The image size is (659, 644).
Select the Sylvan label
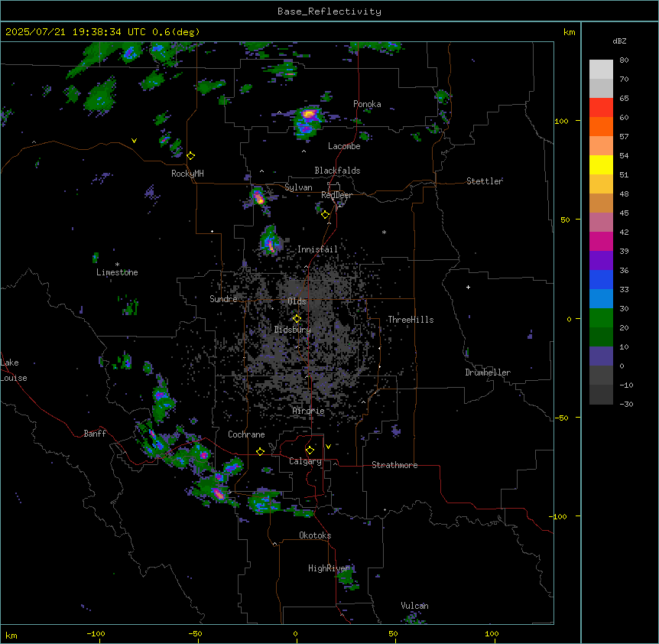(298, 187)
